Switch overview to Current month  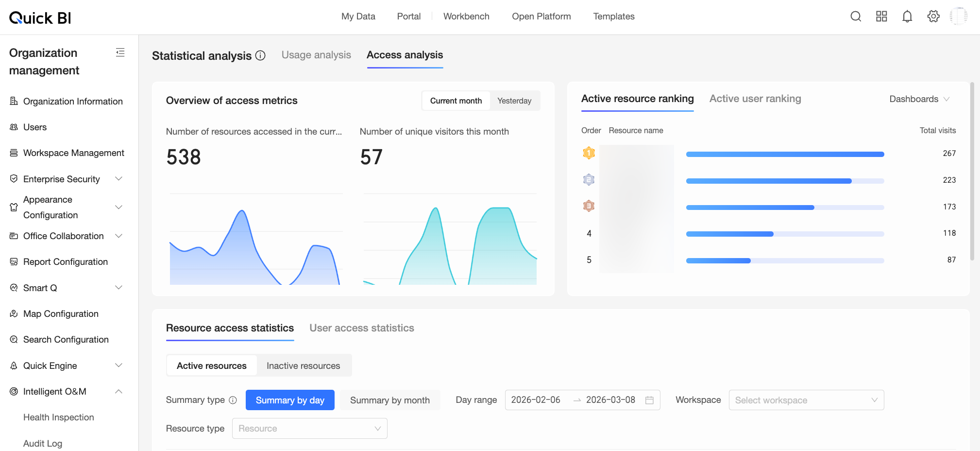(x=456, y=101)
